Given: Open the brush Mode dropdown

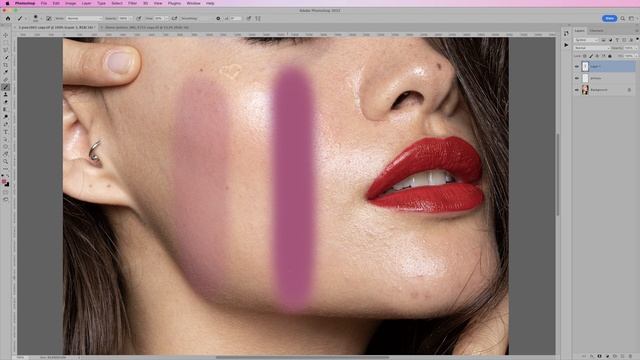Looking at the screenshot, I should tap(84, 18).
